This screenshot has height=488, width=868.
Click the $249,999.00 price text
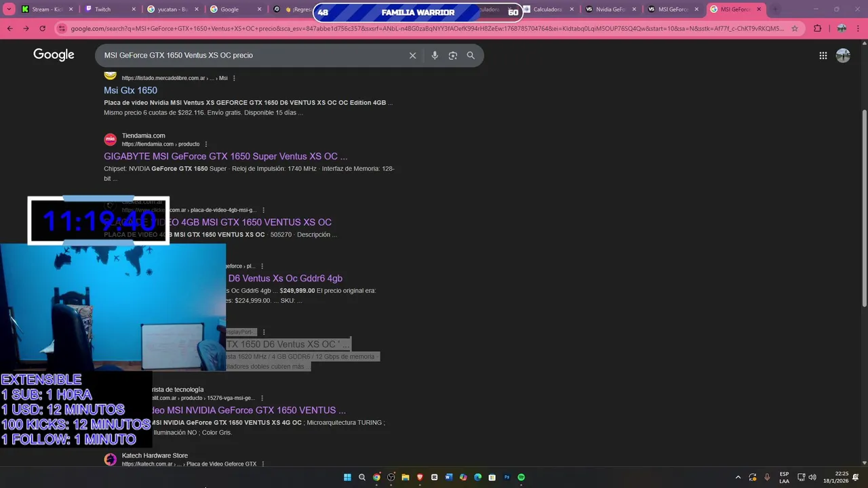tap(297, 291)
